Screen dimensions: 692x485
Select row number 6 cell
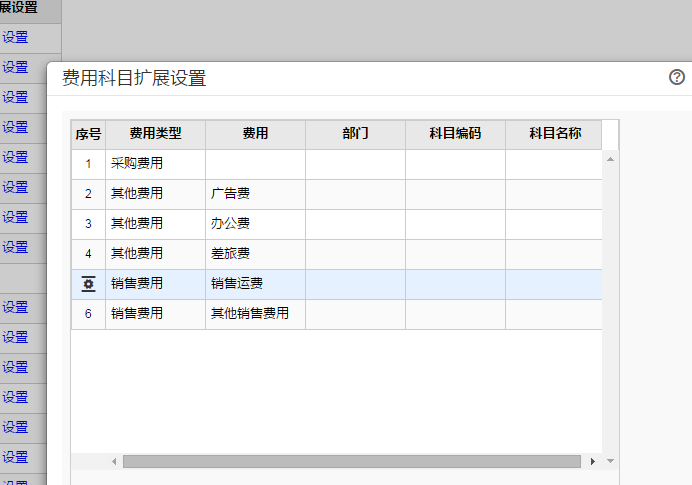[88, 314]
